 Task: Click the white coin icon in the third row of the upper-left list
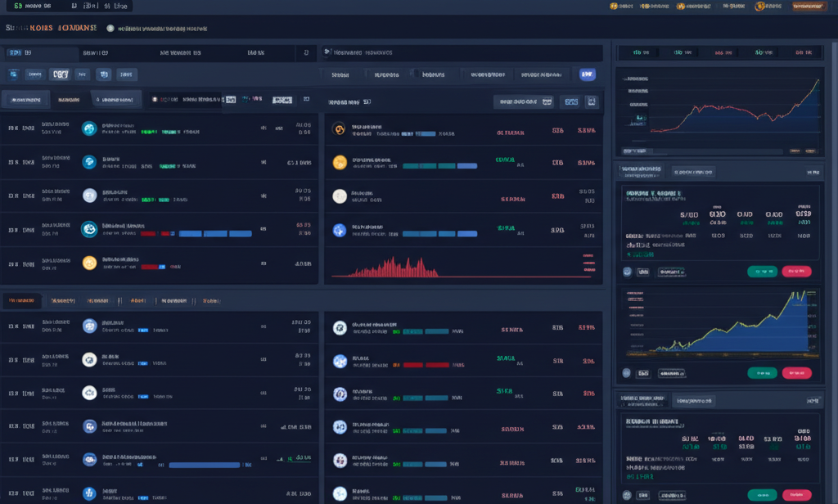click(89, 196)
